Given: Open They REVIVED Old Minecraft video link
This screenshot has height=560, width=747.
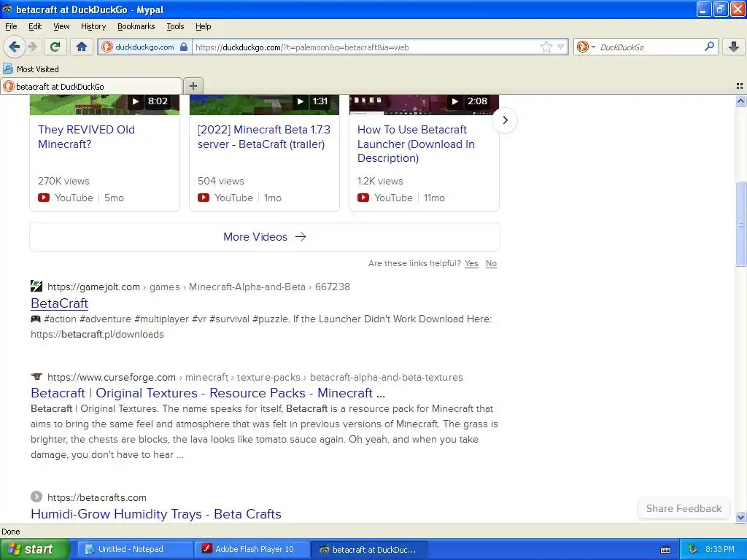Looking at the screenshot, I should [x=86, y=136].
